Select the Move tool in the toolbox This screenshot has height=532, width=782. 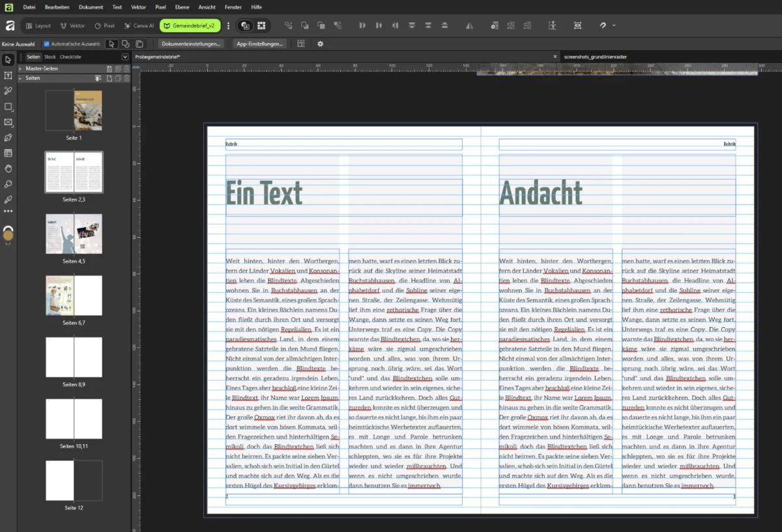(x=8, y=60)
